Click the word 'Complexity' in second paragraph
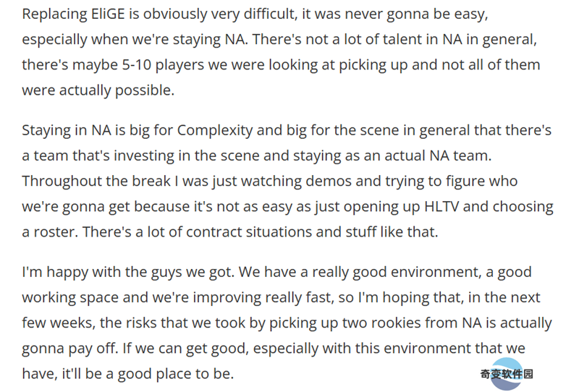This screenshot has width=579, height=392. click(x=215, y=131)
